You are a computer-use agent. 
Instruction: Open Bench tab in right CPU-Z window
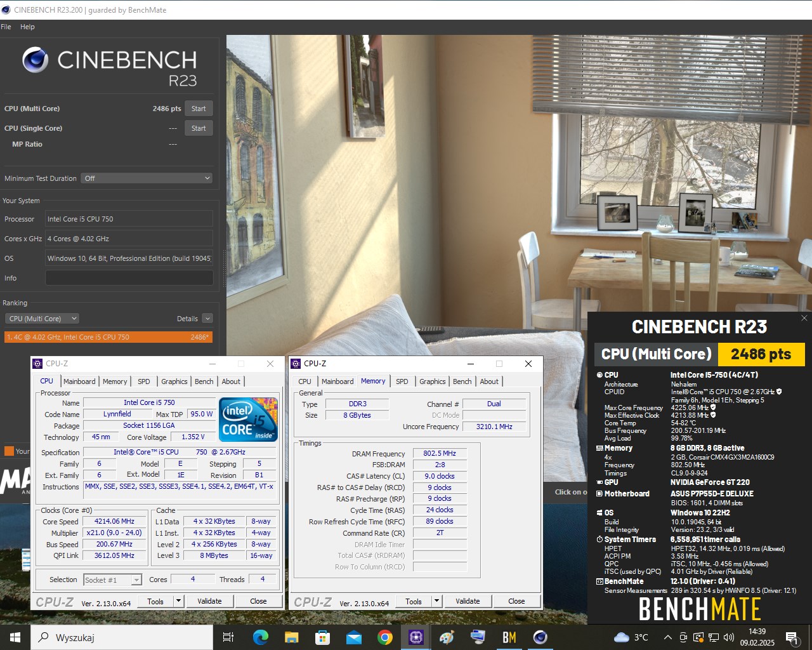462,381
